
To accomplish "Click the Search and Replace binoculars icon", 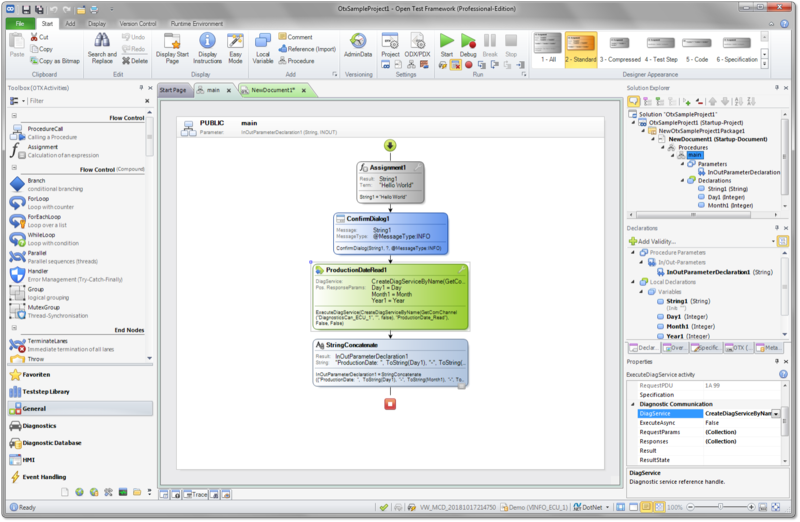I will pyautogui.click(x=102, y=41).
